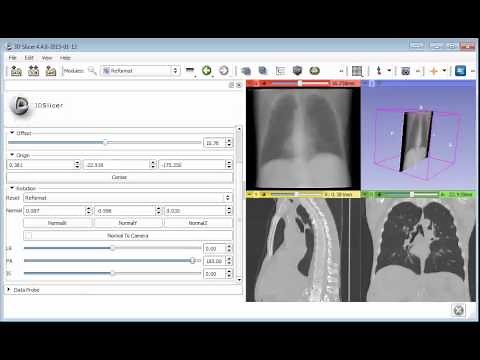Viewport: 480px width, 360px height.
Task: Click the Offset slider handle
Action: point(105,143)
